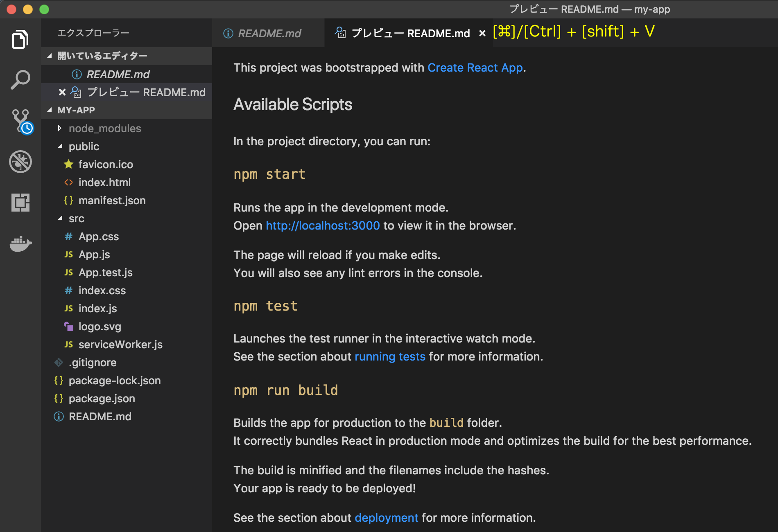
Task: Open the Extensions view
Action: point(20,202)
